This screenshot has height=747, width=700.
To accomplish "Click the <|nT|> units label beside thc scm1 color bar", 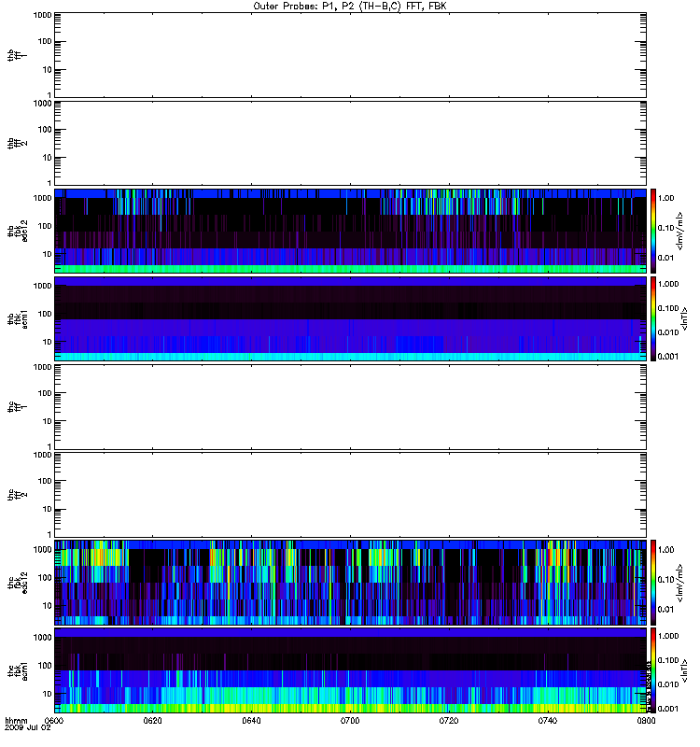I will (x=684, y=670).
